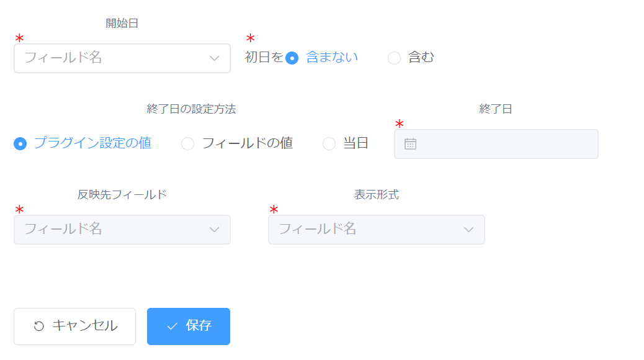Choose フィールドの値 radio option
Image resolution: width=644 pixels, height=360 pixels.
[x=188, y=143]
